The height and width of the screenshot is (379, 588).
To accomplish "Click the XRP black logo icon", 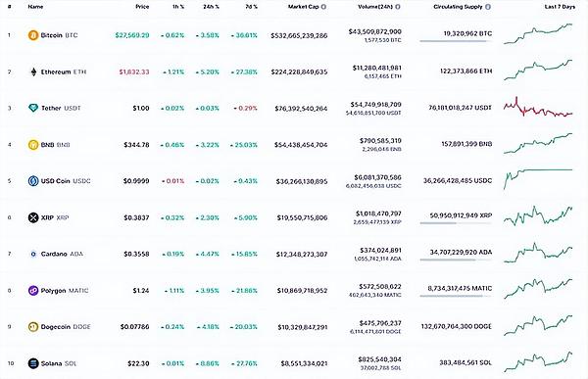I will point(33,217).
